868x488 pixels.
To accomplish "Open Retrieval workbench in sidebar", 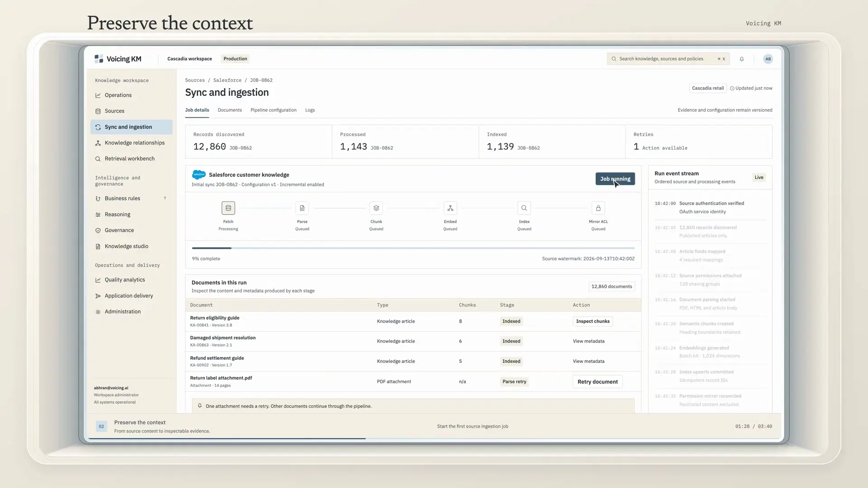I will (131, 159).
